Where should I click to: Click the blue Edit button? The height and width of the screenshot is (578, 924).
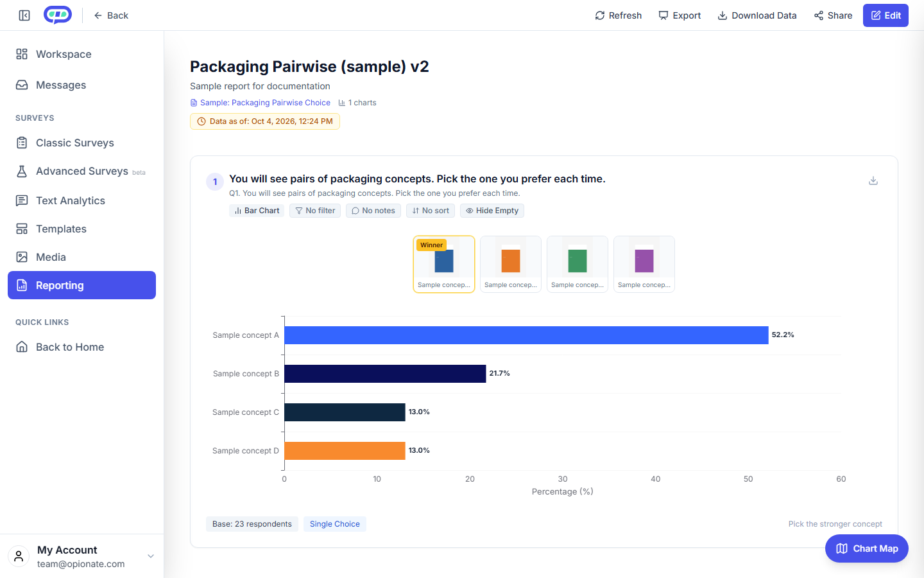click(x=886, y=15)
